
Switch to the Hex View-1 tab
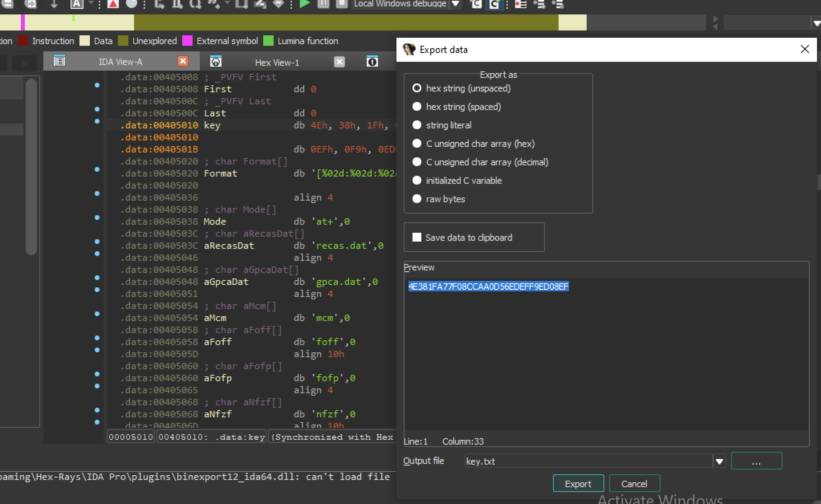277,63
